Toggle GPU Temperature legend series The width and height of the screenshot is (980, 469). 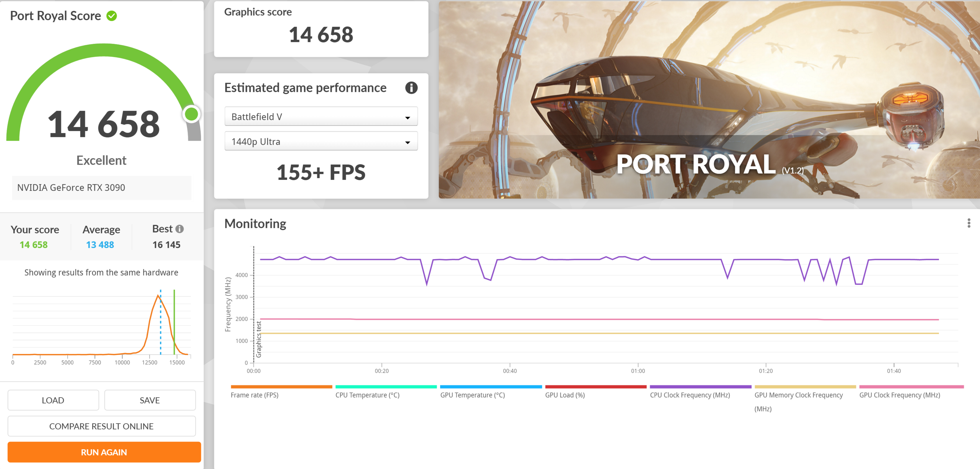tap(472, 395)
